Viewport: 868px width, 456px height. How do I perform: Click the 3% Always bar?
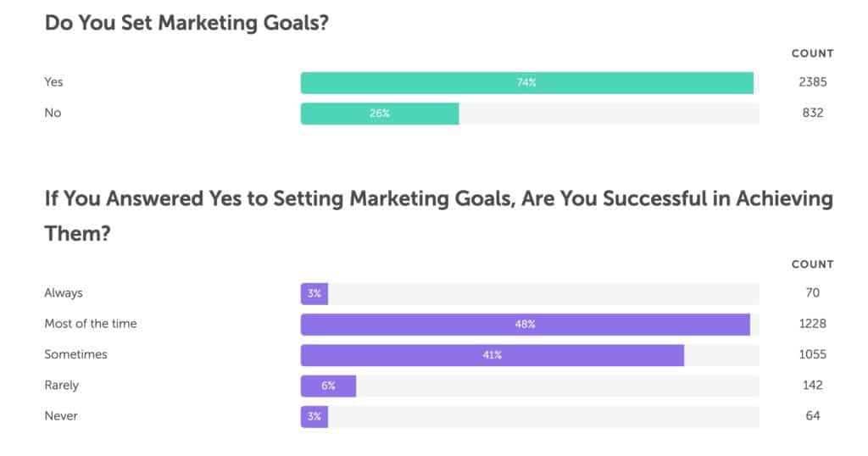click(x=314, y=294)
